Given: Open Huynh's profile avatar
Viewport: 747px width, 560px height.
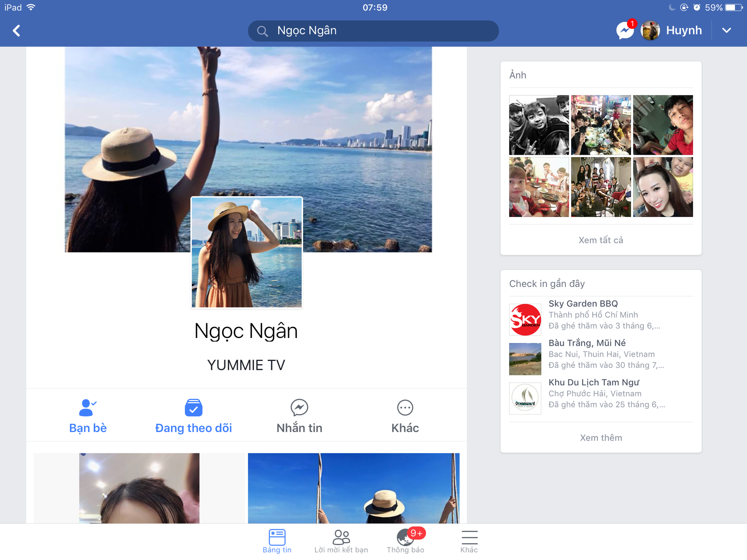Looking at the screenshot, I should coord(650,30).
